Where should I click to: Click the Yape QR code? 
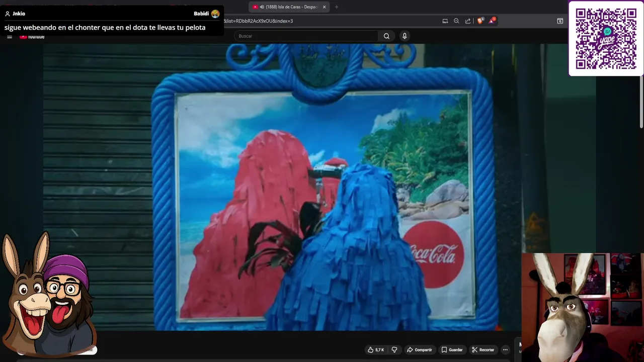606,39
